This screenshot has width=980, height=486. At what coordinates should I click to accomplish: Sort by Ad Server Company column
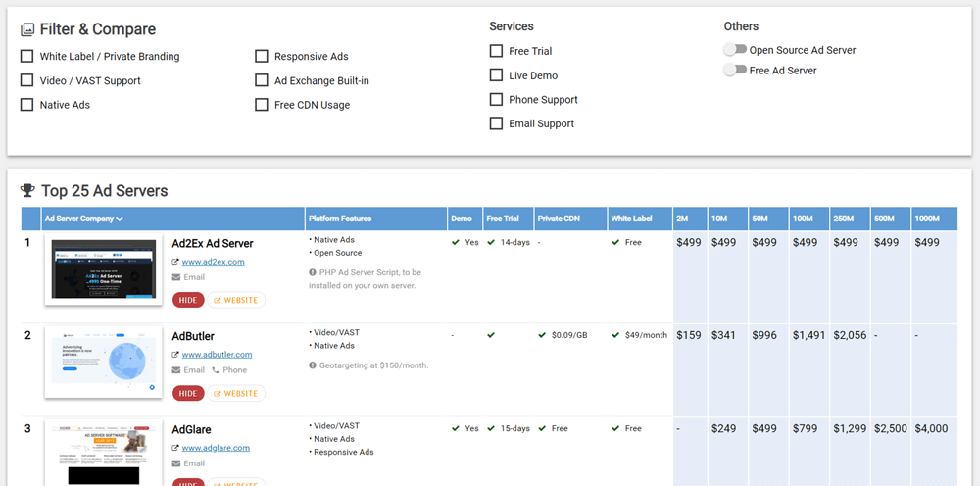point(173,219)
